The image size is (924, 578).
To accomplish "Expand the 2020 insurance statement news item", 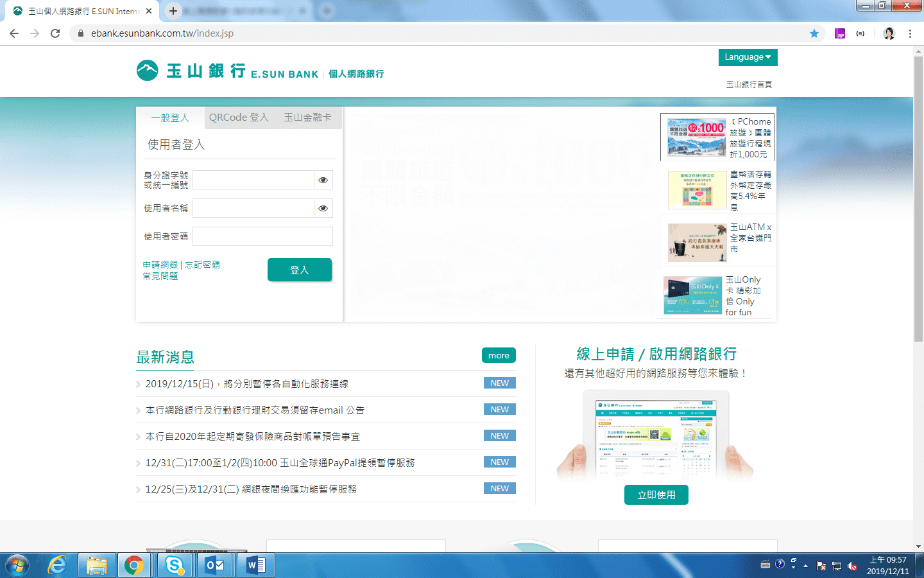I will click(253, 436).
